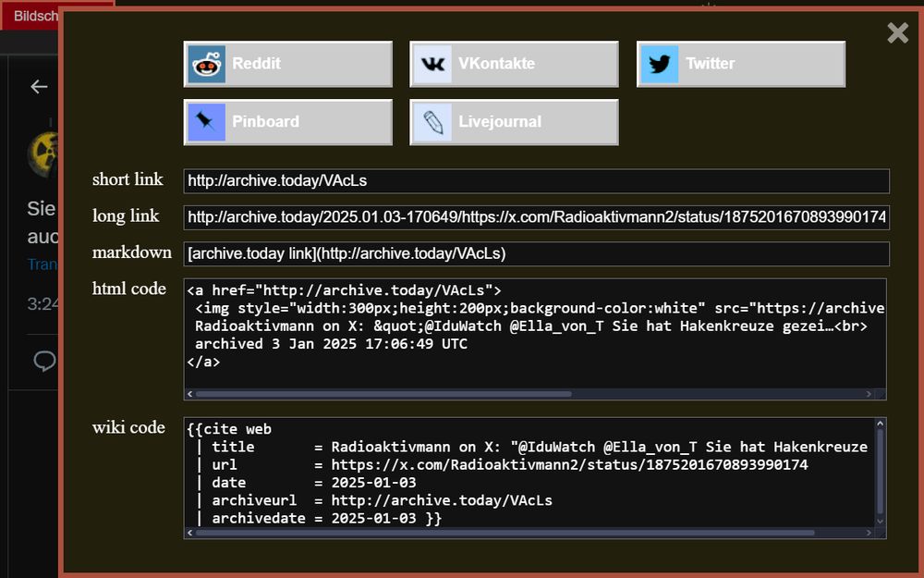The width and height of the screenshot is (924, 578).
Task: Click the 'archived 3 Jan 2025 17:06:49 UTC' line
Action: 331,344
